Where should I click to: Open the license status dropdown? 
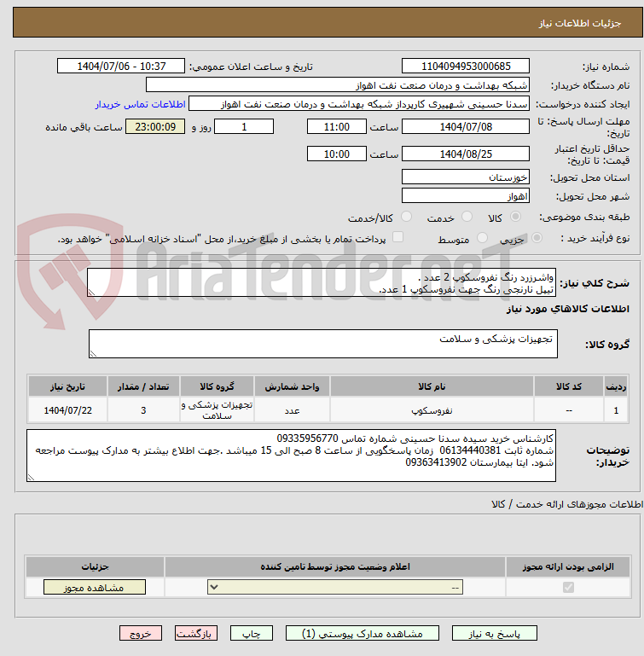coord(335,588)
